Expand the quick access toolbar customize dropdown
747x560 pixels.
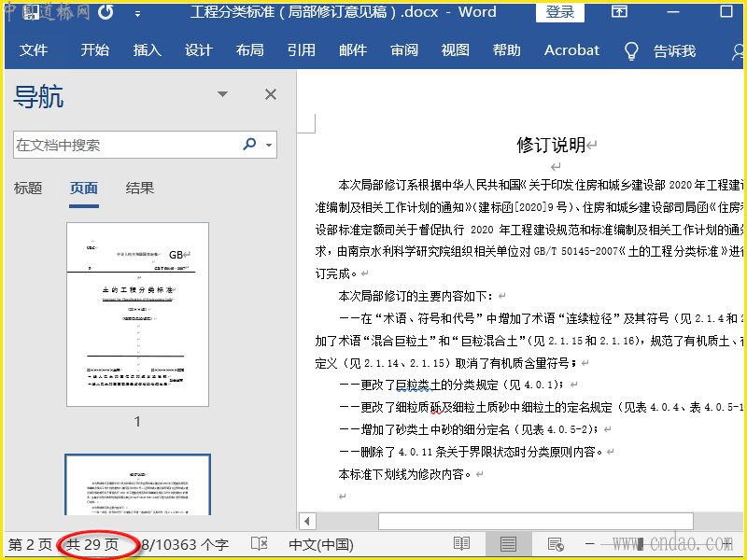pyautogui.click(x=137, y=14)
